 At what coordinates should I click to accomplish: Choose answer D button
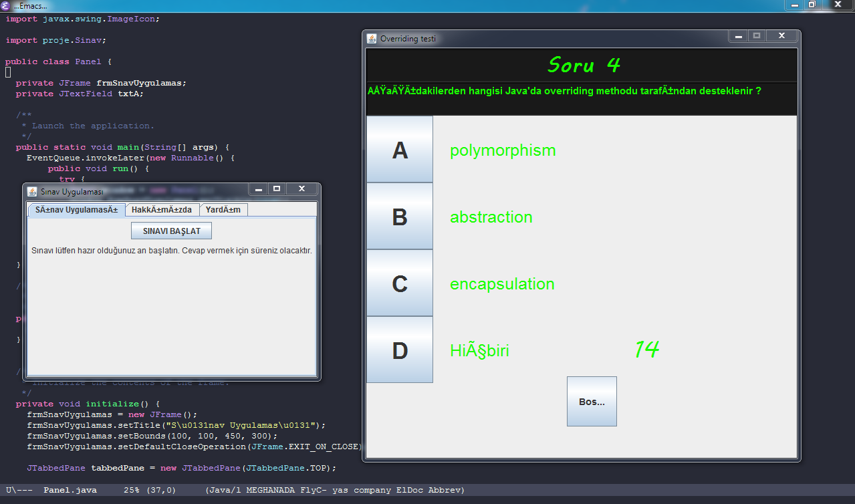click(400, 350)
